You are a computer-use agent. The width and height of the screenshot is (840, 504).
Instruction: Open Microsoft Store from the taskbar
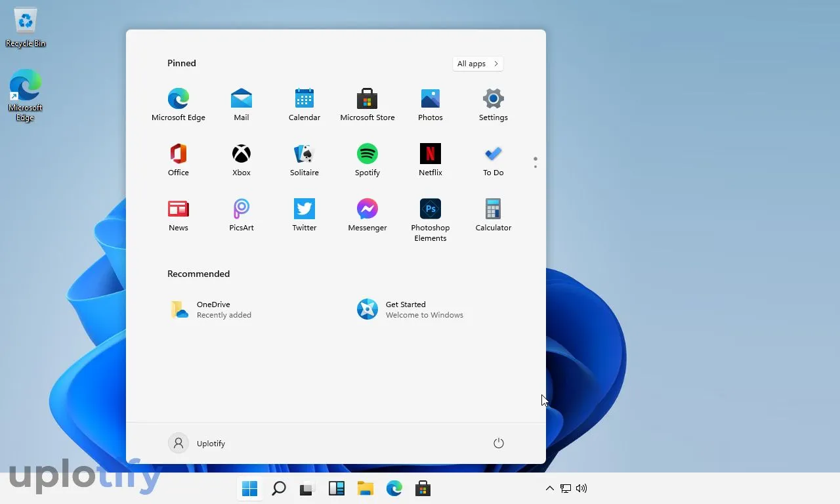coord(423,488)
